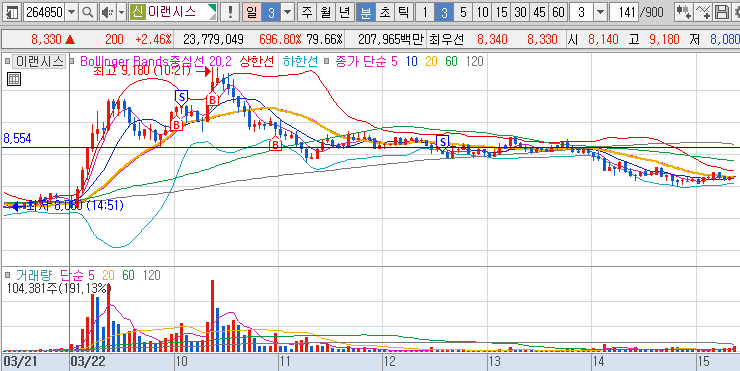The height and width of the screenshot is (371, 740).
Task: Click the red B marker at chart peak
Action: [212, 100]
